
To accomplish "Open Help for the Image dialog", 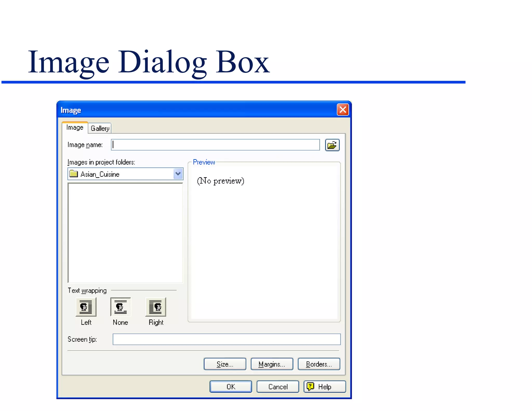I will pos(325,387).
